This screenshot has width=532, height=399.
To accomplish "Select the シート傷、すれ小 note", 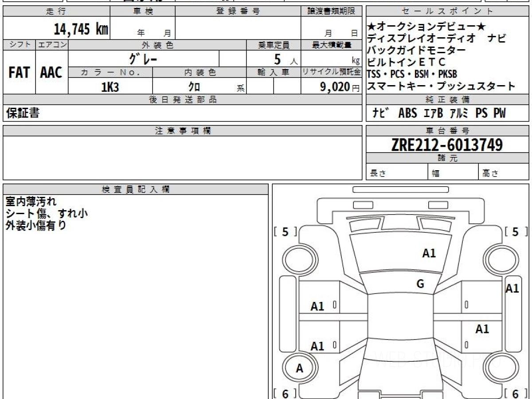I will tap(47, 213).
